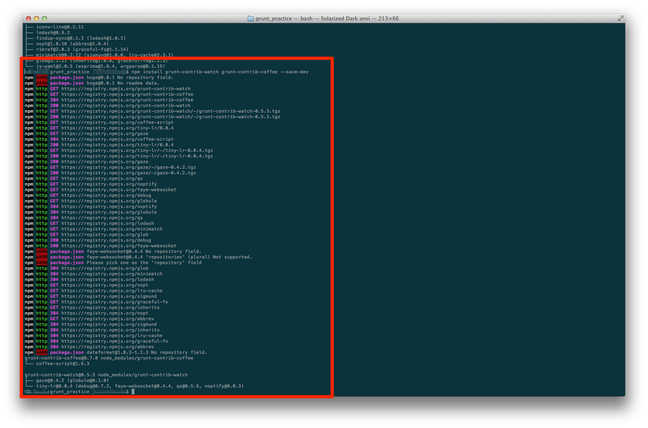Enter full screen using top-right arrows icon

pyautogui.click(x=620, y=18)
